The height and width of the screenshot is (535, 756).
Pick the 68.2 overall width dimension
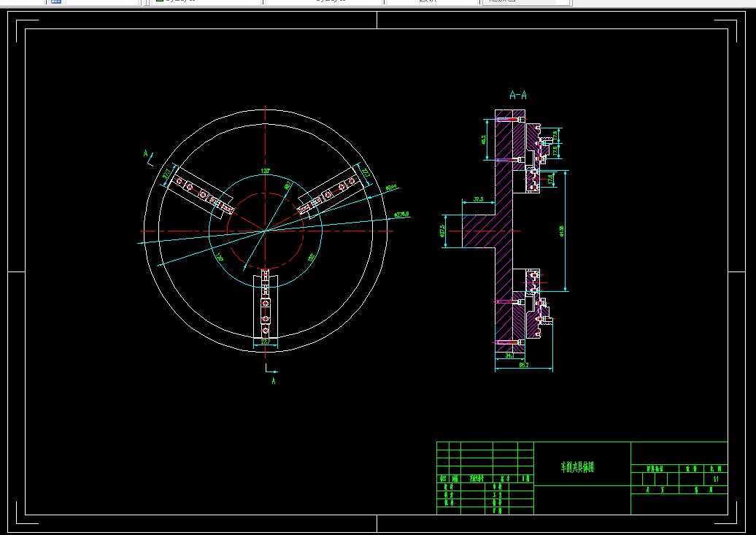524,365
